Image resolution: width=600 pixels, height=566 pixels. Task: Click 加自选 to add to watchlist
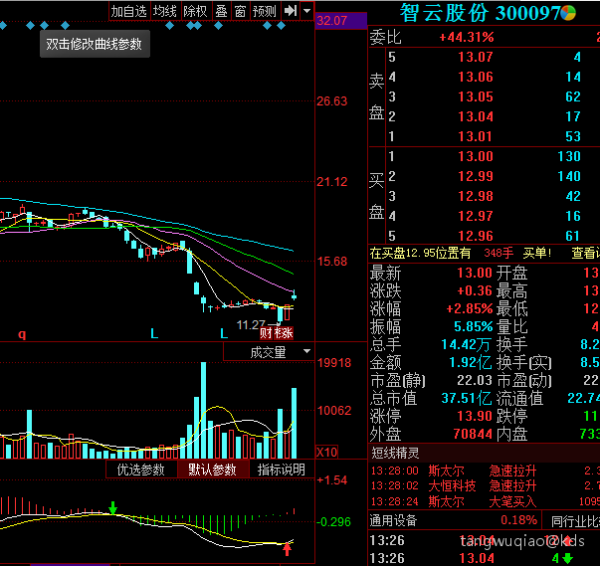point(129,11)
